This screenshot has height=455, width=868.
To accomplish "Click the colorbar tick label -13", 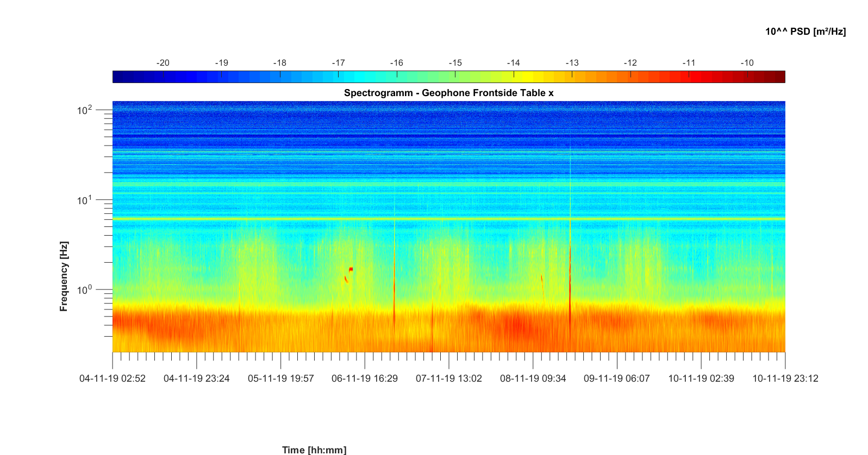I will (x=572, y=63).
